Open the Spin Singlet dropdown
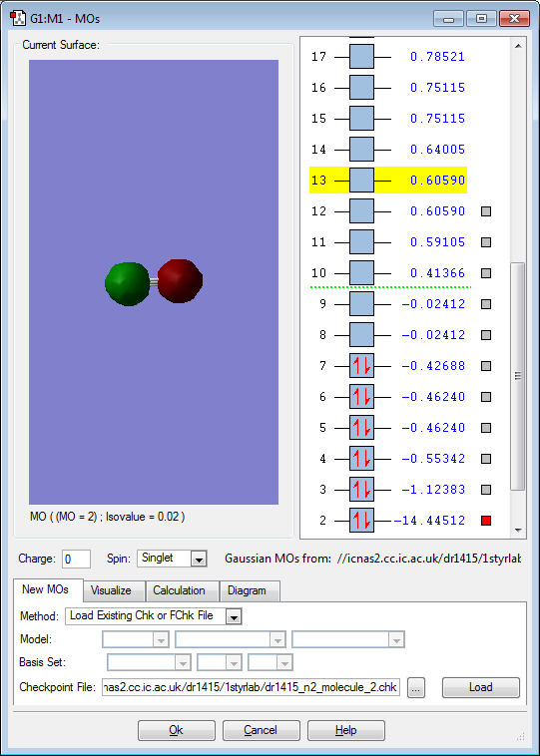 [199, 560]
